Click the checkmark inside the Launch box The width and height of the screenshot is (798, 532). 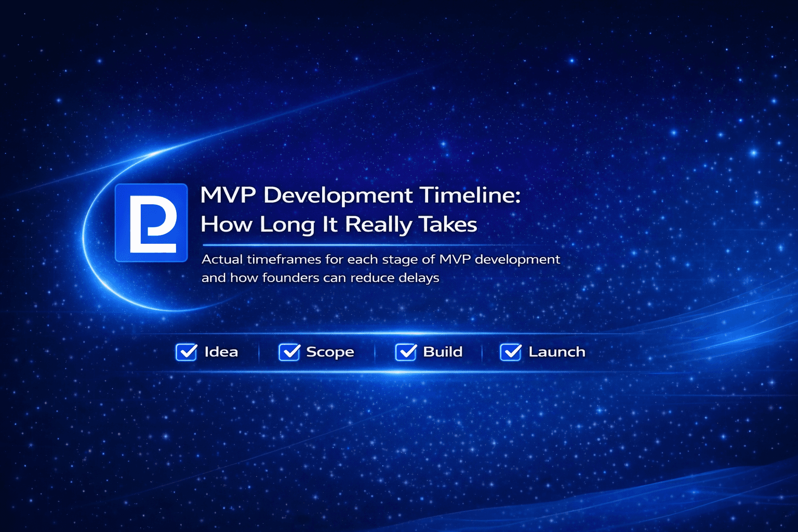[511, 352]
